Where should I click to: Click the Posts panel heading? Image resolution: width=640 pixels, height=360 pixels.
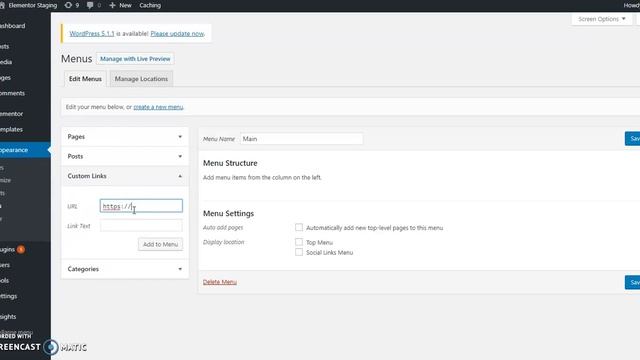(76, 156)
